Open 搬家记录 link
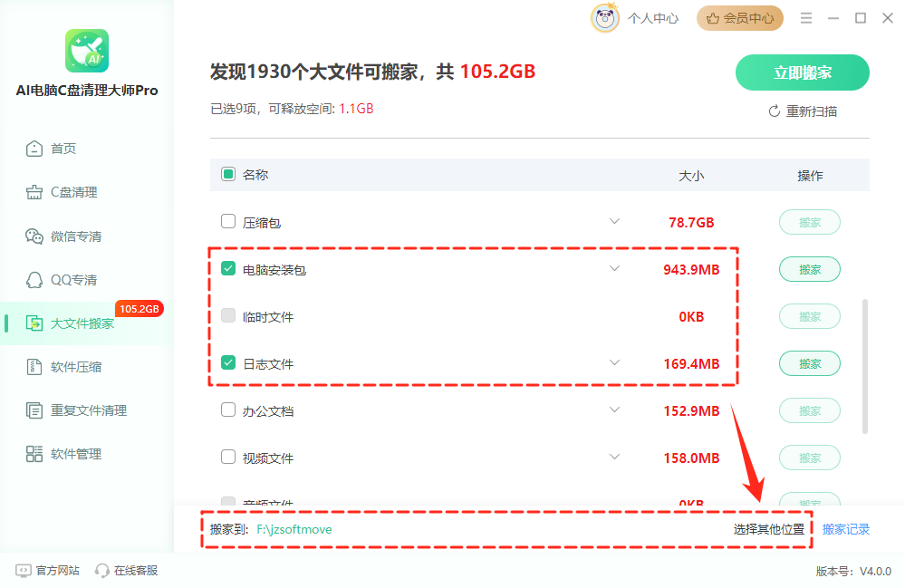The height and width of the screenshot is (588, 905). point(845,529)
